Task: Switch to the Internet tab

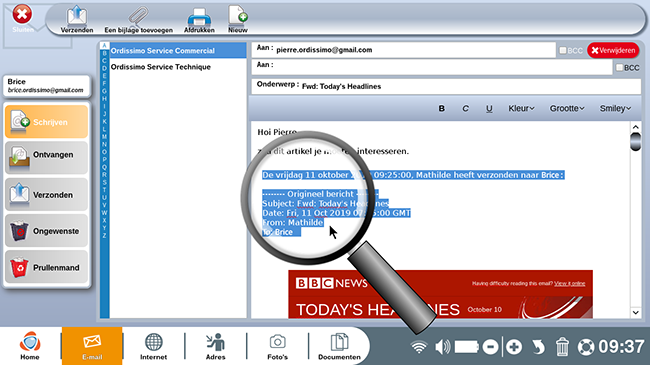Action: pos(153,346)
